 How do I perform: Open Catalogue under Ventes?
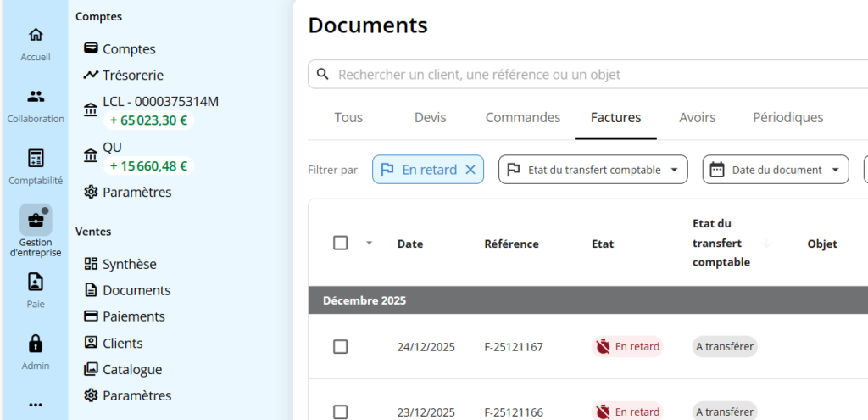click(x=132, y=369)
